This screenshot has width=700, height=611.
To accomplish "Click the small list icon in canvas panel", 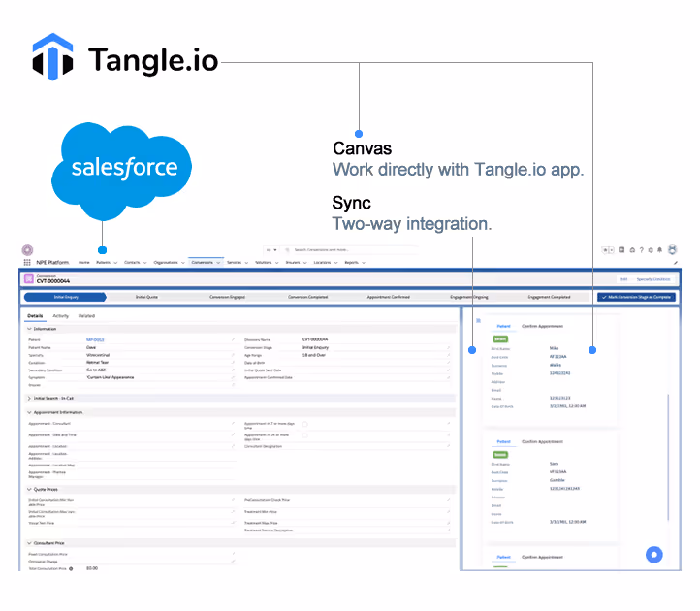I will tap(478, 321).
